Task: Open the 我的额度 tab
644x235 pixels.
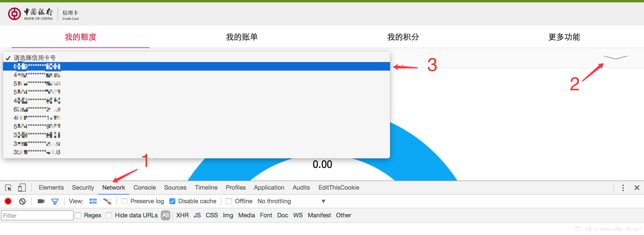Action: click(x=81, y=37)
